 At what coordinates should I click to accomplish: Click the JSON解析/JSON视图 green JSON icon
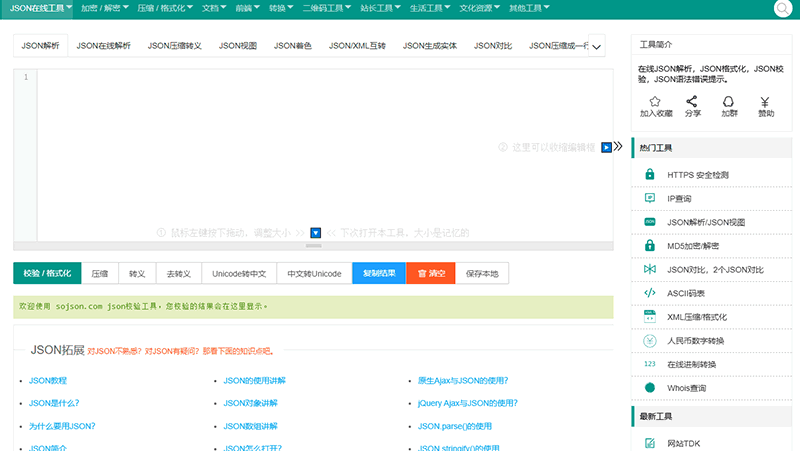tap(649, 222)
